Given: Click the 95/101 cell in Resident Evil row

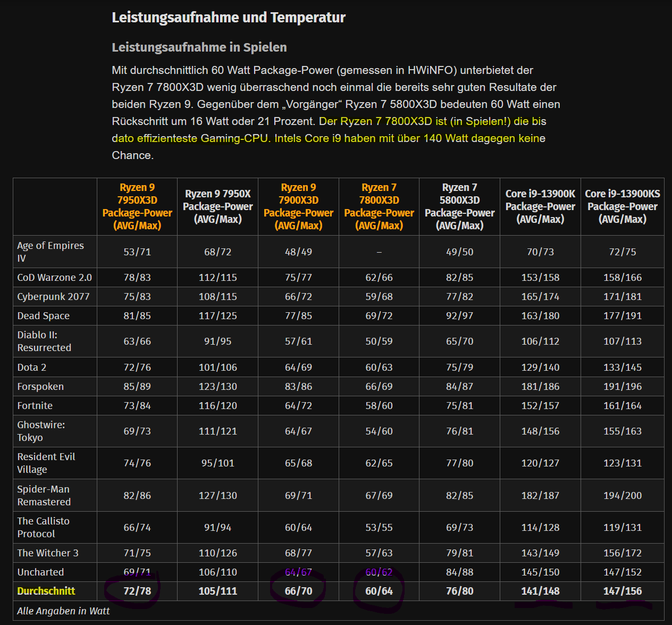Looking at the screenshot, I should pyautogui.click(x=218, y=463).
